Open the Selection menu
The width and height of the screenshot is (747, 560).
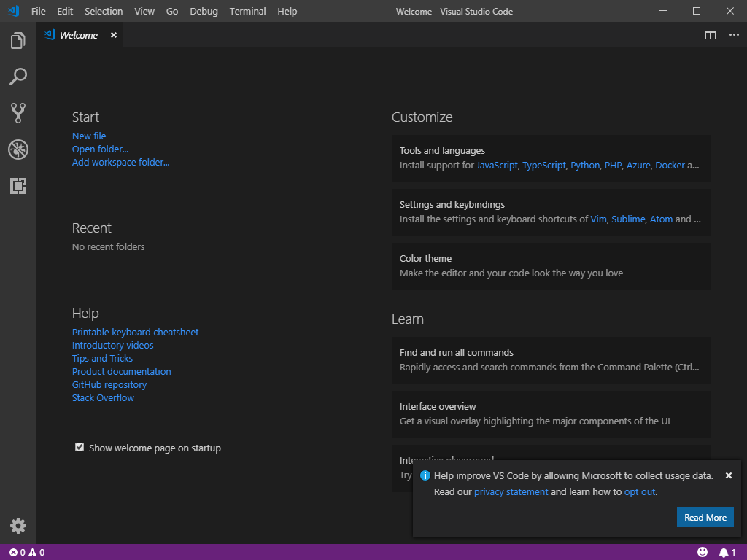click(104, 11)
